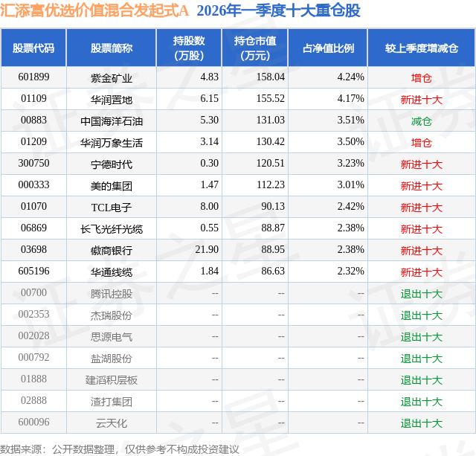
Task: Click the 持仓市值(万元) column header
Action: click(255, 48)
